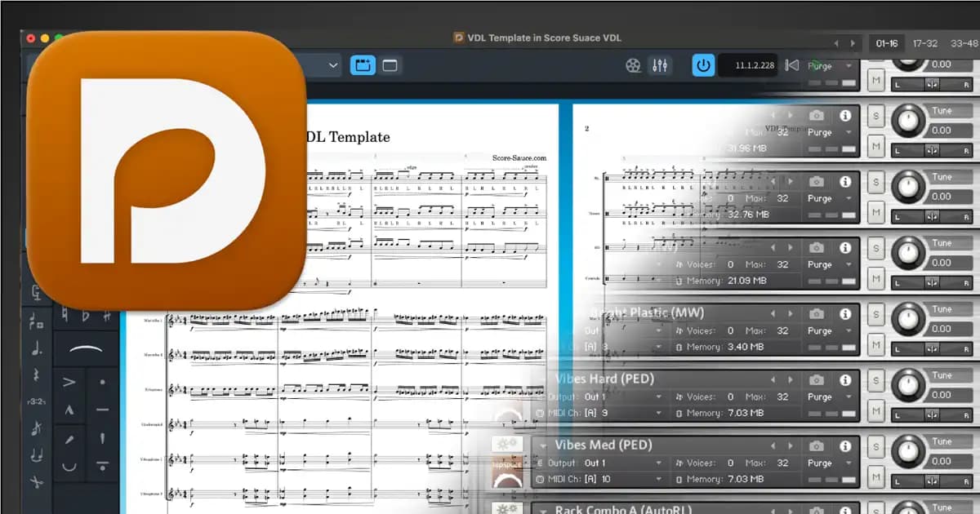Activate the rests input tool
Screen dimensions: 980x514
pos(37,374)
